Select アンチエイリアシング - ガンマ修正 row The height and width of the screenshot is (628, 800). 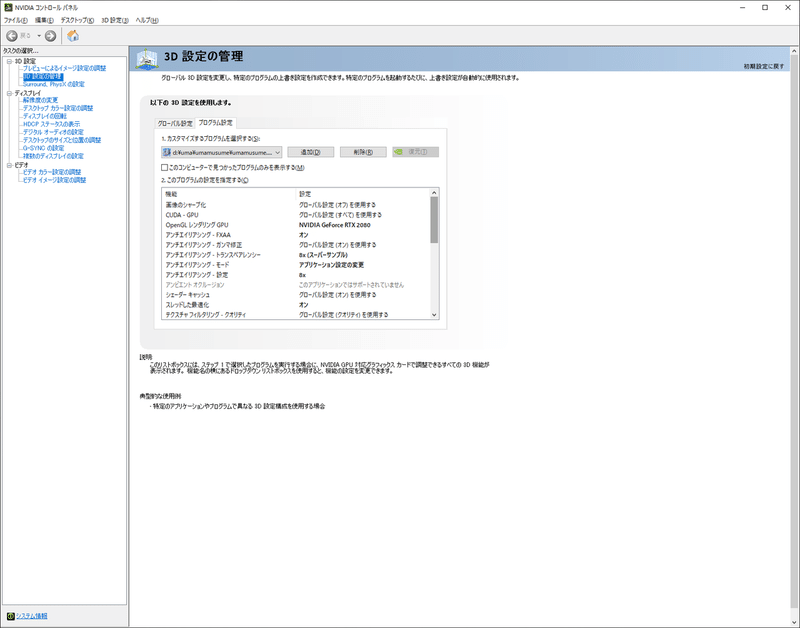click(x=296, y=245)
